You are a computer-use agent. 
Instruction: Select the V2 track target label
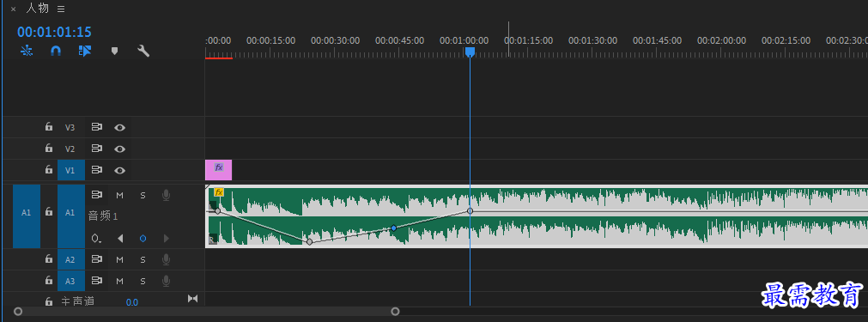[70, 149]
